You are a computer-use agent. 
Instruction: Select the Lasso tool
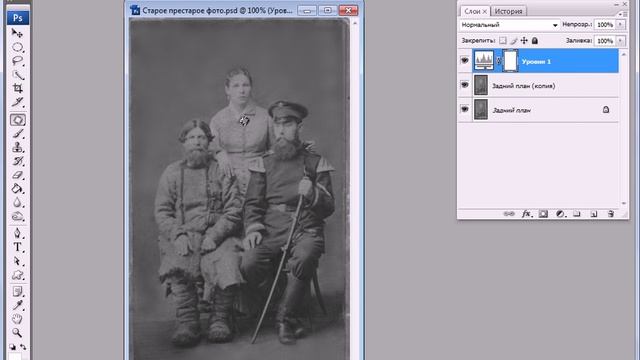[17, 61]
